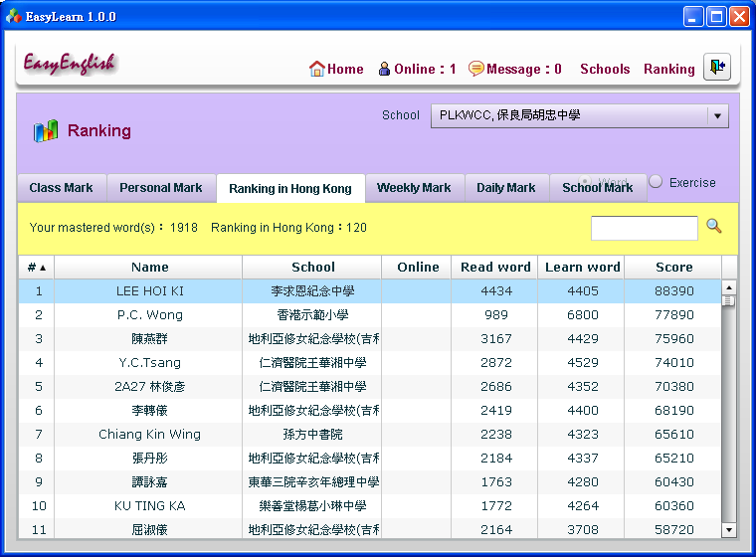Image resolution: width=756 pixels, height=557 pixels.
Task: Switch to the Class Mark tab
Action: point(62,188)
